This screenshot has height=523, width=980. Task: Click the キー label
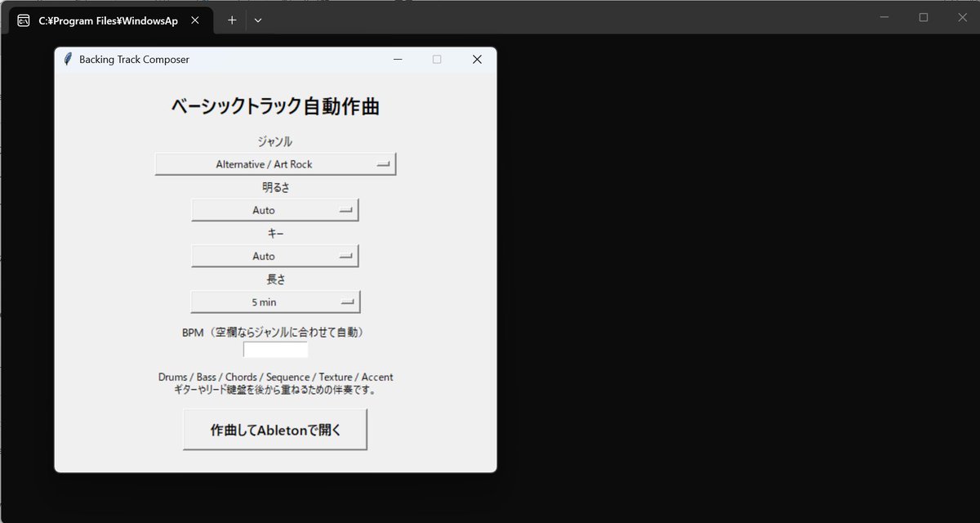275,234
